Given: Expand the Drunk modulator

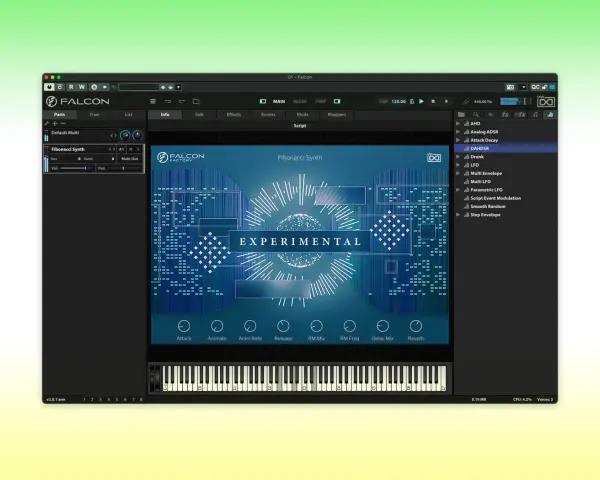Looking at the screenshot, I should (x=458, y=157).
